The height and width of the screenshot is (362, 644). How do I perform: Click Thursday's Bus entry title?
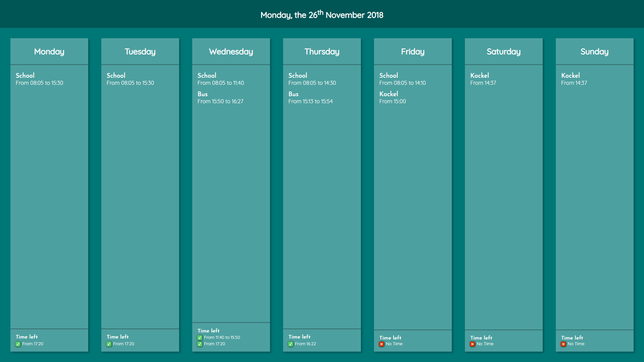pyautogui.click(x=293, y=94)
